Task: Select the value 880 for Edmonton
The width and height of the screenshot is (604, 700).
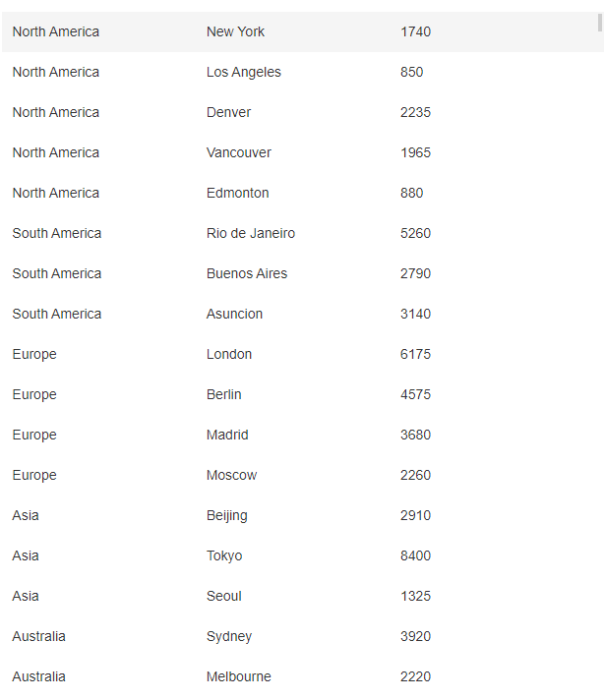Action: (x=411, y=193)
